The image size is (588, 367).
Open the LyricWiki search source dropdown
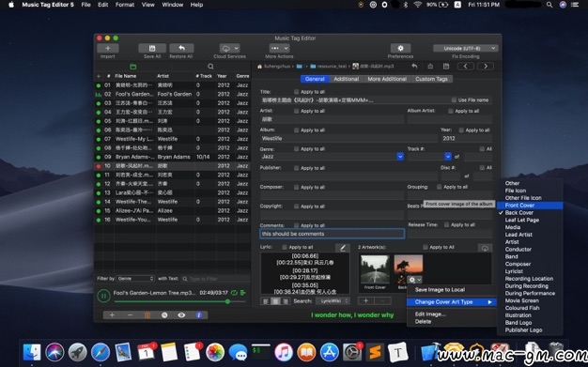pyautogui.click(x=333, y=300)
